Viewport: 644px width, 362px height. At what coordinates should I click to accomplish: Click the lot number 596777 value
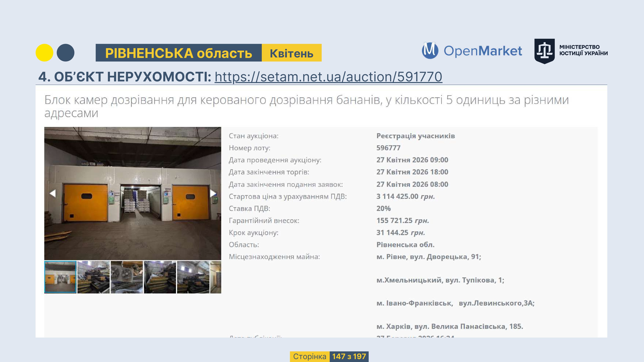(388, 148)
